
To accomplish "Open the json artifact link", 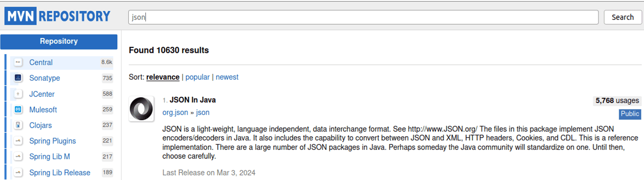I will [x=203, y=112].
